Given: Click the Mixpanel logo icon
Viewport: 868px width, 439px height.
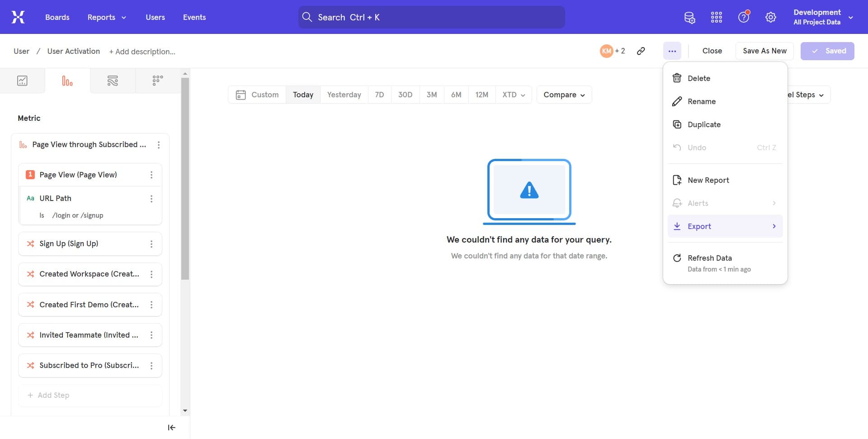Looking at the screenshot, I should (x=18, y=17).
